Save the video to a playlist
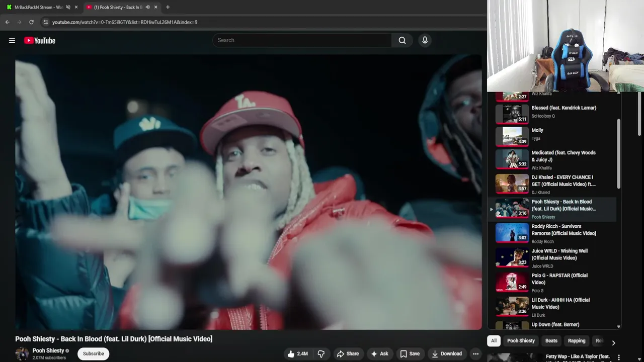The width and height of the screenshot is (644, 362). click(x=410, y=354)
